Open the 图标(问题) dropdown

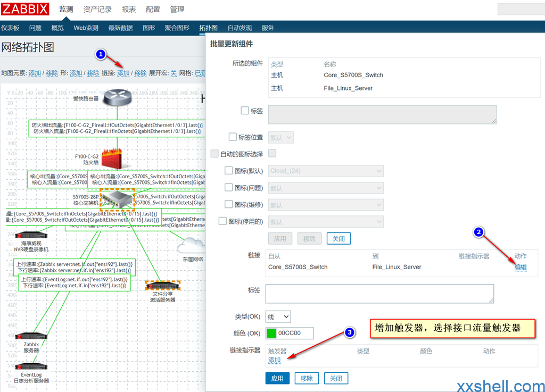point(326,188)
